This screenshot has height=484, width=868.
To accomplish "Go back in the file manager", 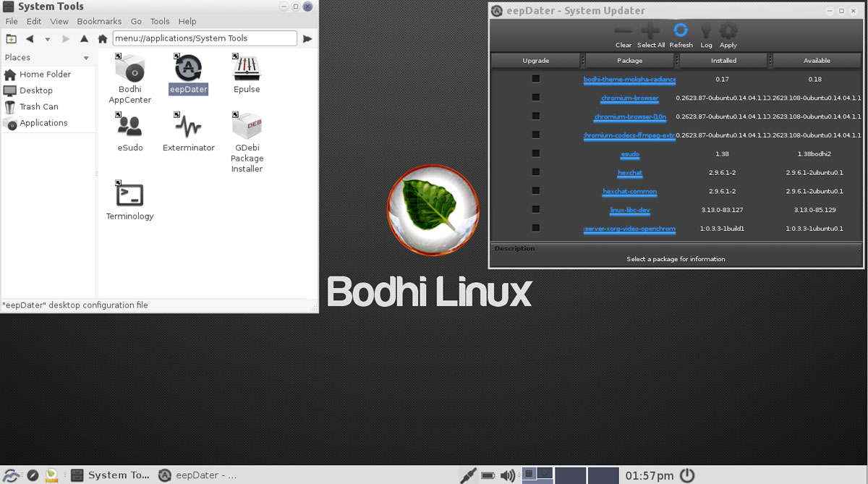I will pos(30,38).
